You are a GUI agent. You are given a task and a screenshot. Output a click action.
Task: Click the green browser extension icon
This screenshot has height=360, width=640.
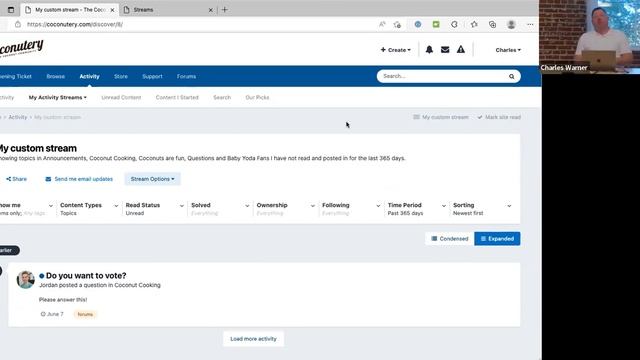click(436, 24)
